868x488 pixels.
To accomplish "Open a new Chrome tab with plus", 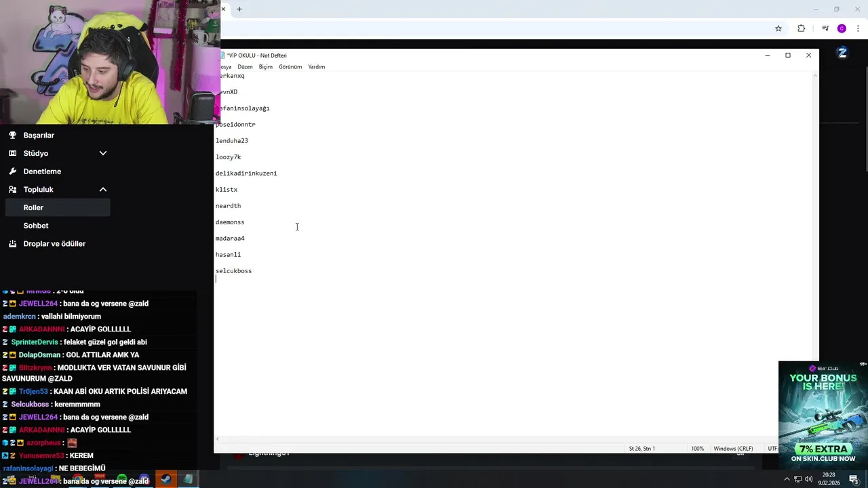I will (239, 9).
